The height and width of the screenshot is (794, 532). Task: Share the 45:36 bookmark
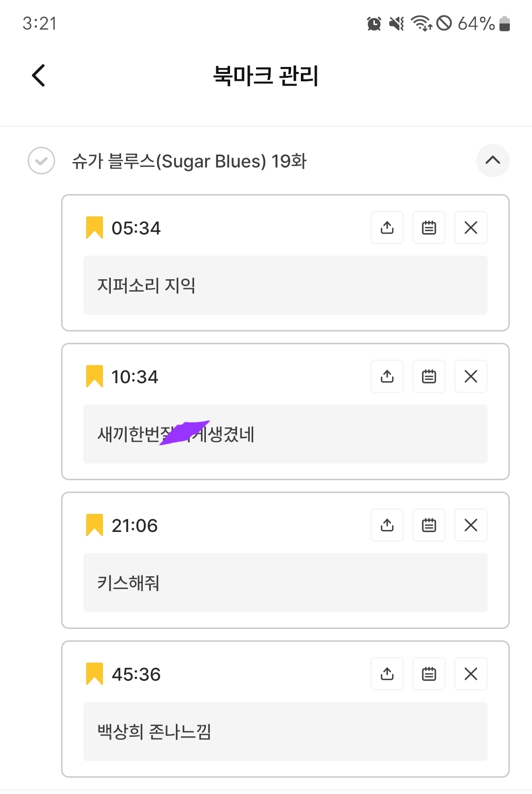[387, 674]
